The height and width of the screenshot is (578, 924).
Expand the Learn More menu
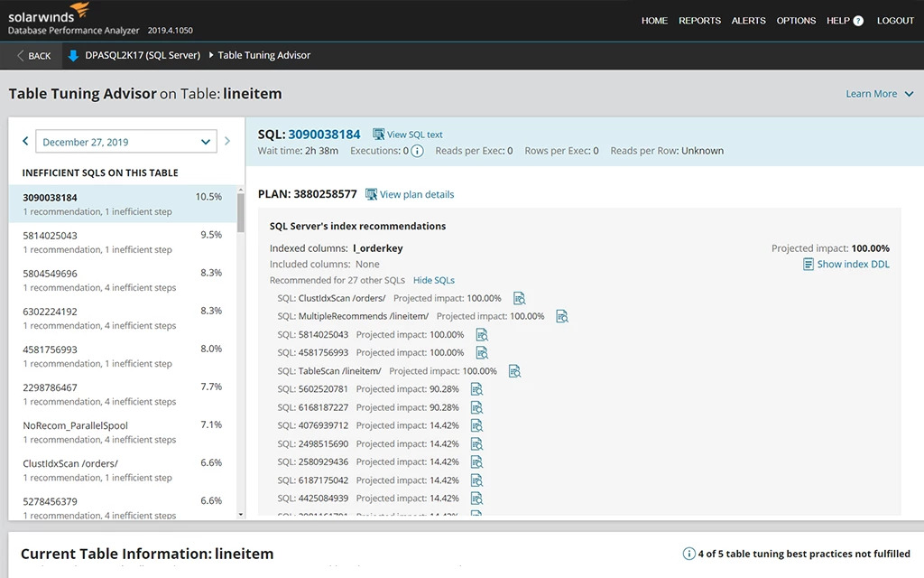[x=880, y=93]
